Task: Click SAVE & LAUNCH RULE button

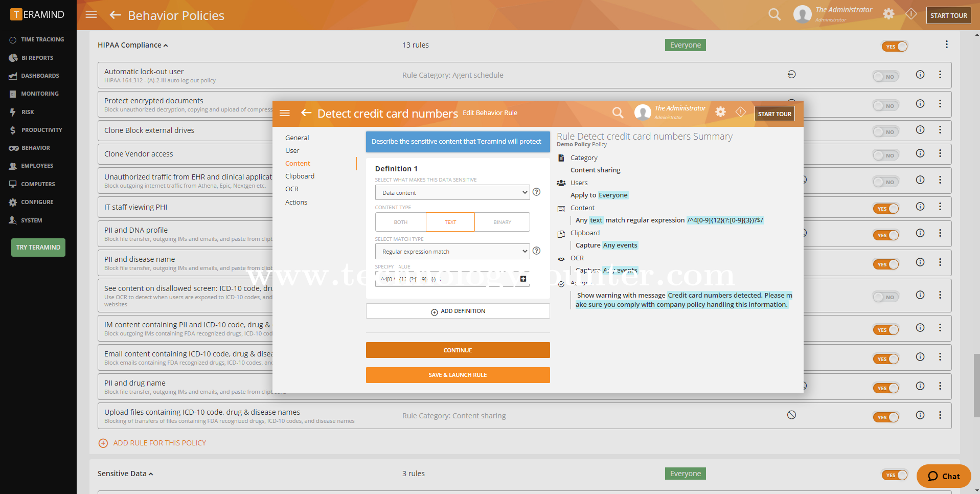Action: tap(458, 375)
